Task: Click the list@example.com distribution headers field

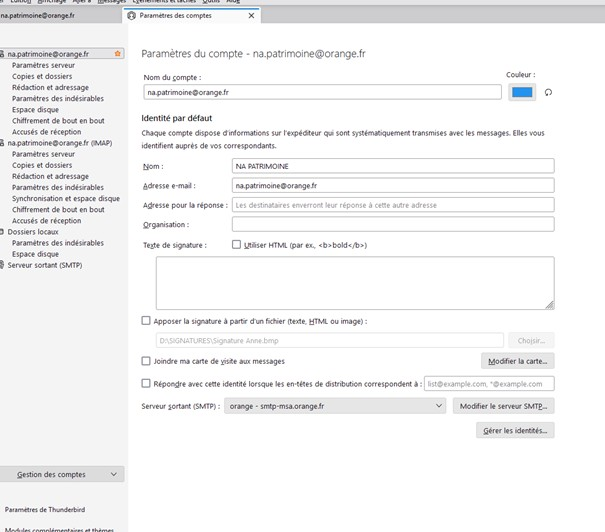Action: click(x=489, y=383)
